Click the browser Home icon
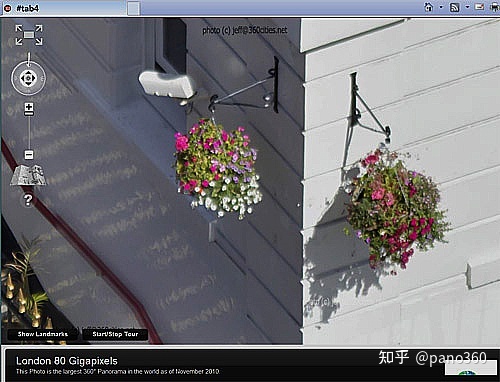The width and height of the screenshot is (500, 382). click(x=429, y=7)
